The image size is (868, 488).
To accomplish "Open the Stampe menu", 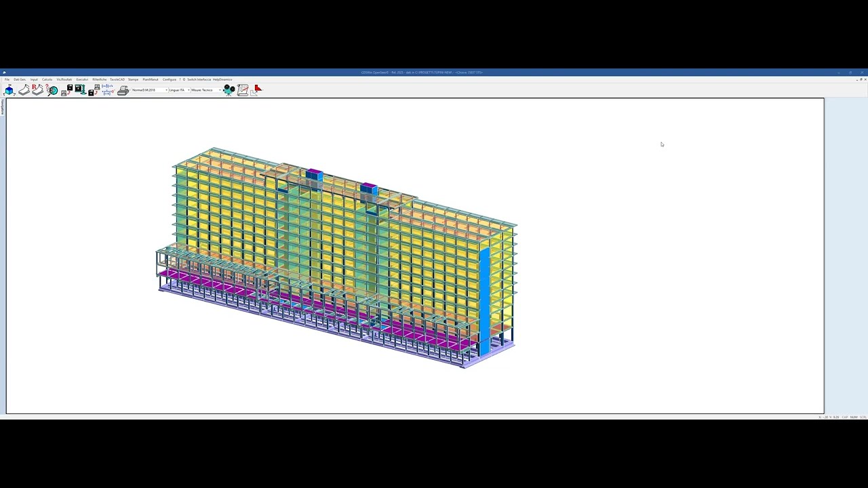I will tap(133, 79).
